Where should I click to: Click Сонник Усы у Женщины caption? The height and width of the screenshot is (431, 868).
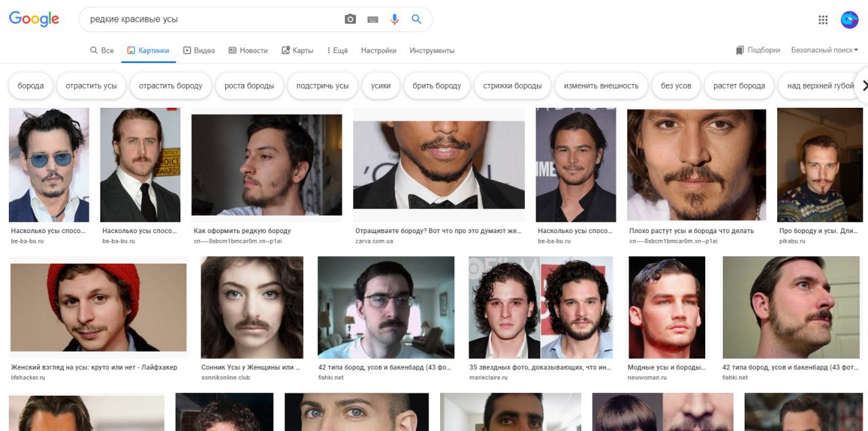tap(251, 367)
